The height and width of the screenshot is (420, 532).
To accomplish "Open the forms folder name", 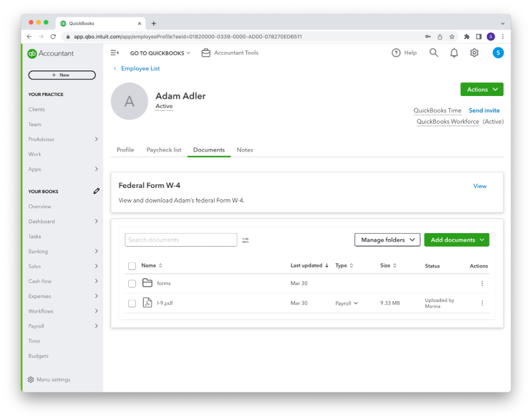I will [164, 283].
